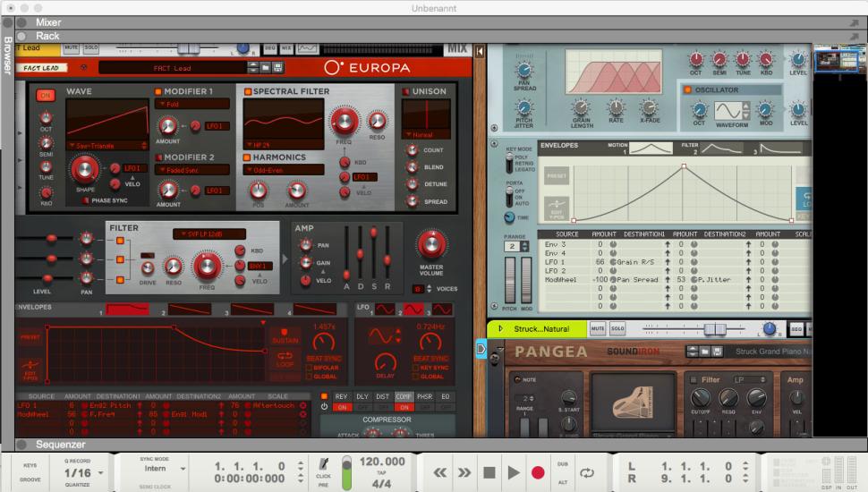Open the Modifier 2 Faded Sync dropdown
Image resolution: width=868 pixels, height=492 pixels.
coord(192,170)
